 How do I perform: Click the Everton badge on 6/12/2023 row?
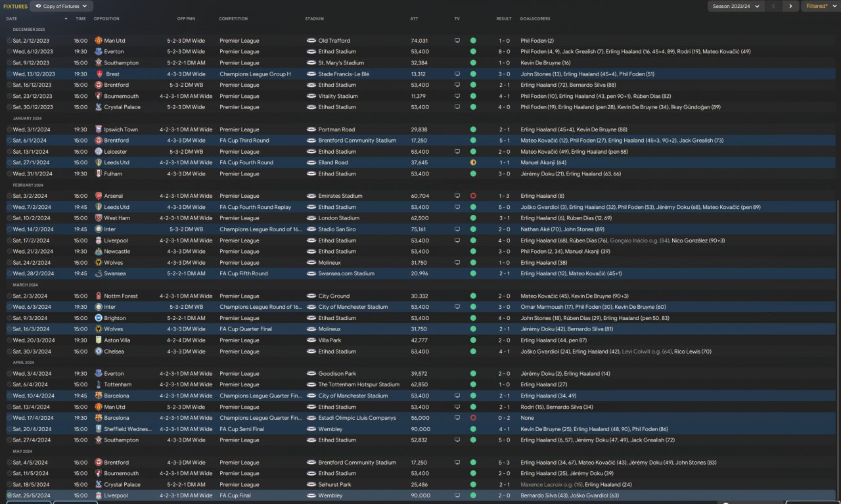tap(99, 52)
